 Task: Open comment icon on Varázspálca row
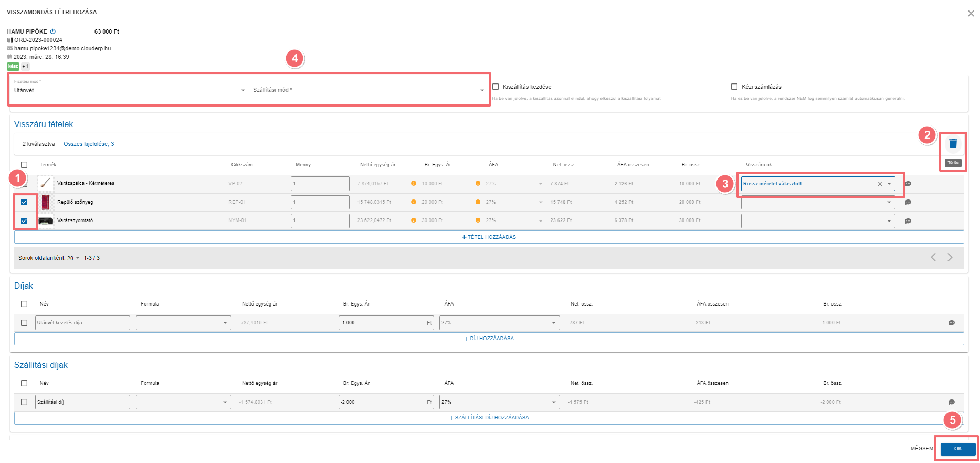(908, 184)
